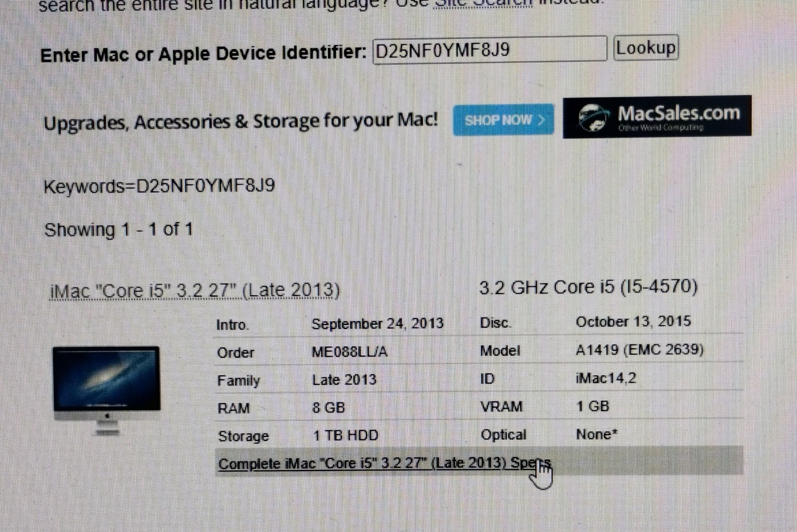This screenshot has height=532, width=797.
Task: Click the RAM row label
Action: [x=234, y=408]
